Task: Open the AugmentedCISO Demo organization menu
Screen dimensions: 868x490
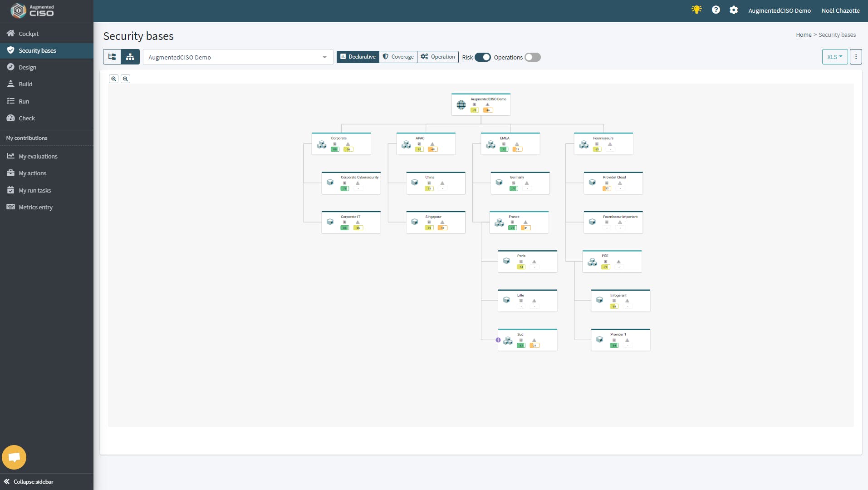Action: coord(780,10)
